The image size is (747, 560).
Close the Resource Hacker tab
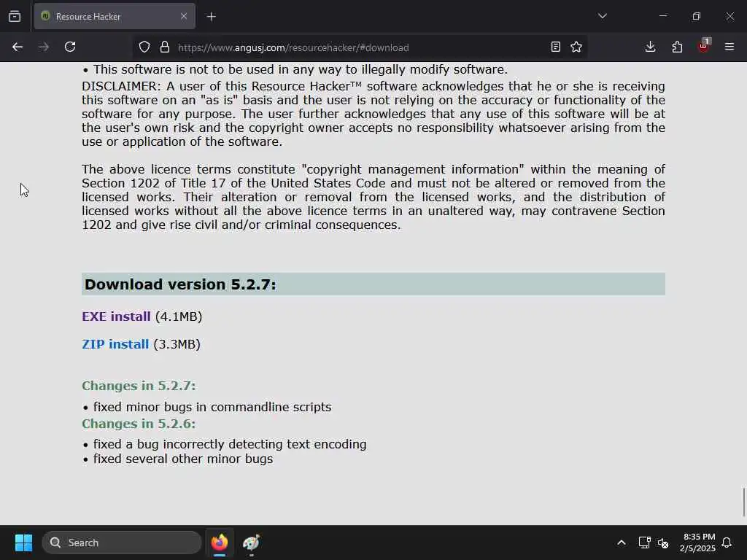pos(184,16)
